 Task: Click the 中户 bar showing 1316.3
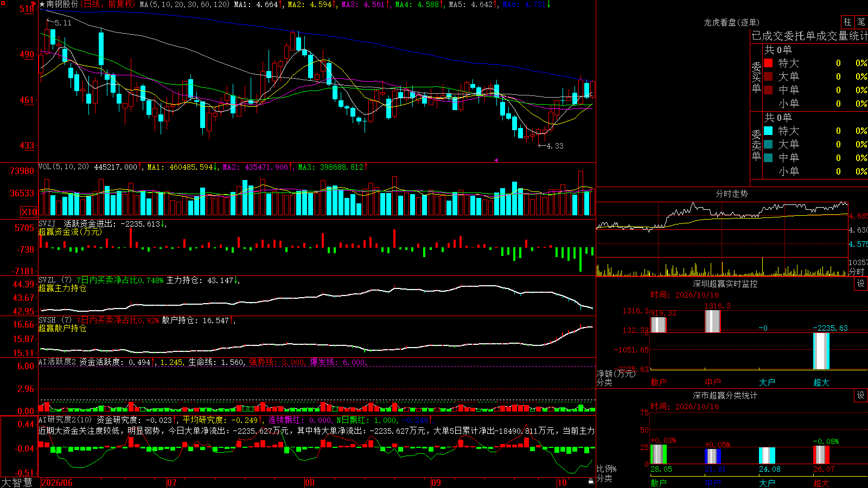coord(713,322)
